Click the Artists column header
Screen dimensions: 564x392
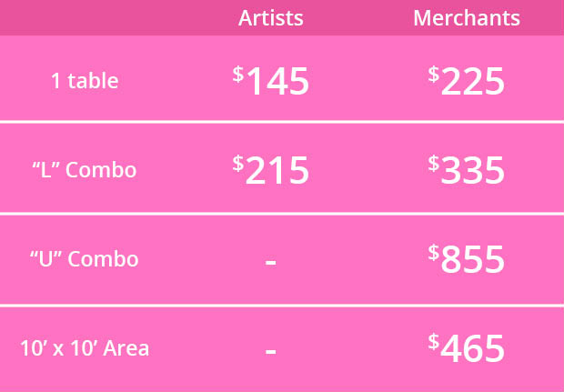[x=270, y=18]
